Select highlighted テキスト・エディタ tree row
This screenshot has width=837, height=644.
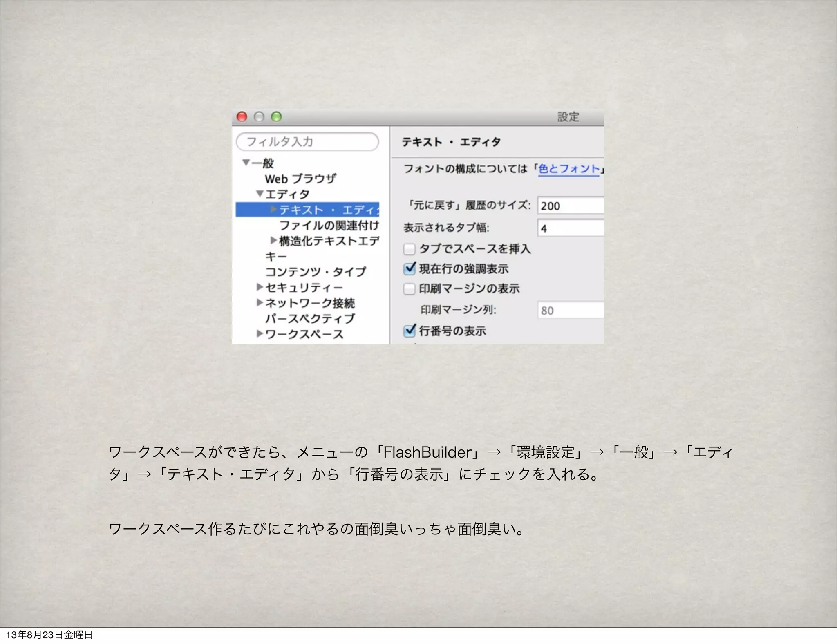(307, 210)
